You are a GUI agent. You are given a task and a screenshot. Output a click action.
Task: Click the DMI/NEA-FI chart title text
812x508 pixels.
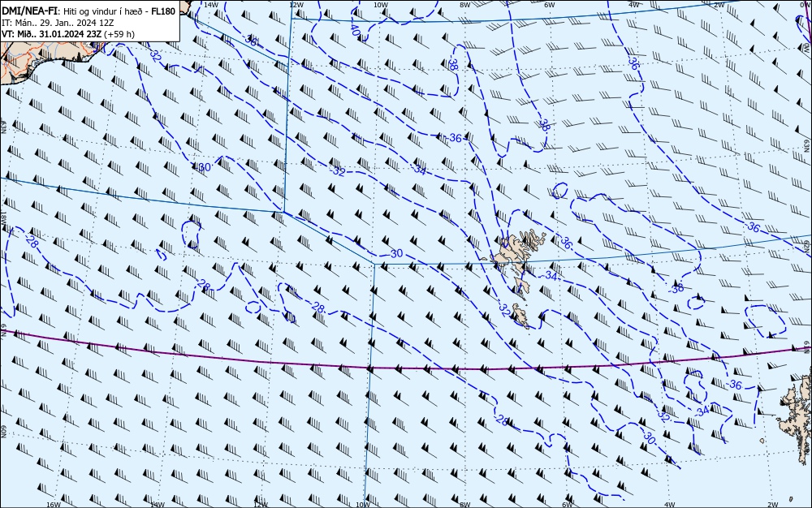pyautogui.click(x=30, y=11)
